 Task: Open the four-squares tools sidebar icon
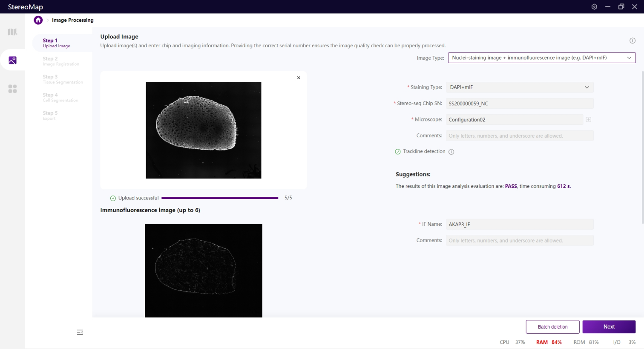click(x=12, y=89)
